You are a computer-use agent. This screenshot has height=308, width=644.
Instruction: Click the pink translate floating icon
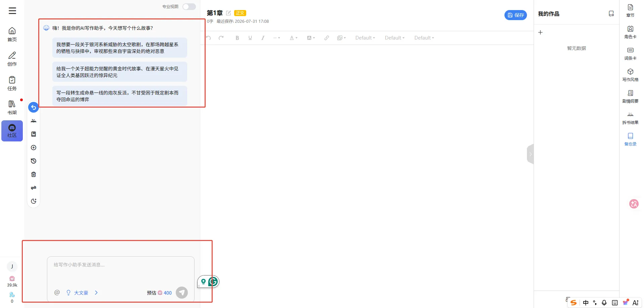pyautogui.click(x=634, y=203)
